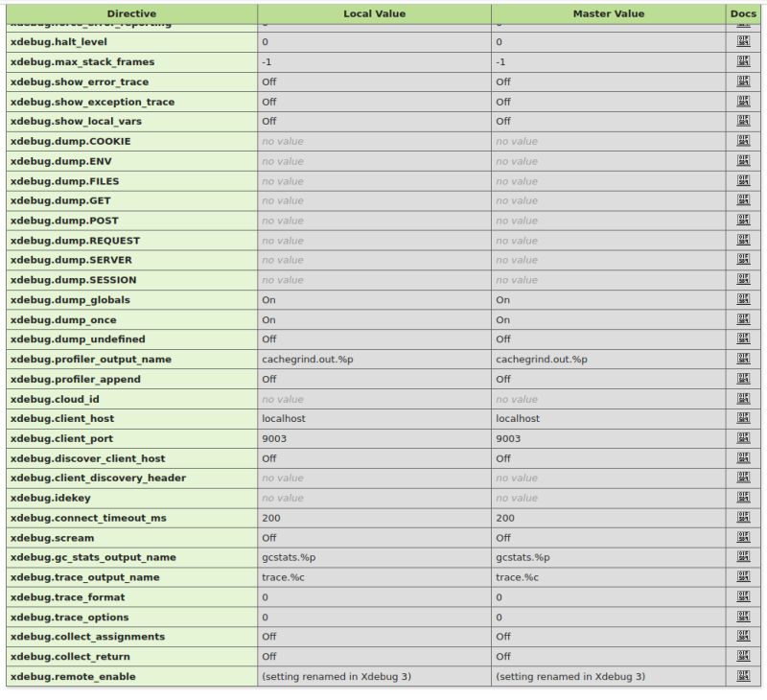Image resolution: width=767 pixels, height=700 pixels.
Task: Select master value localhost
Action: tap(518, 419)
